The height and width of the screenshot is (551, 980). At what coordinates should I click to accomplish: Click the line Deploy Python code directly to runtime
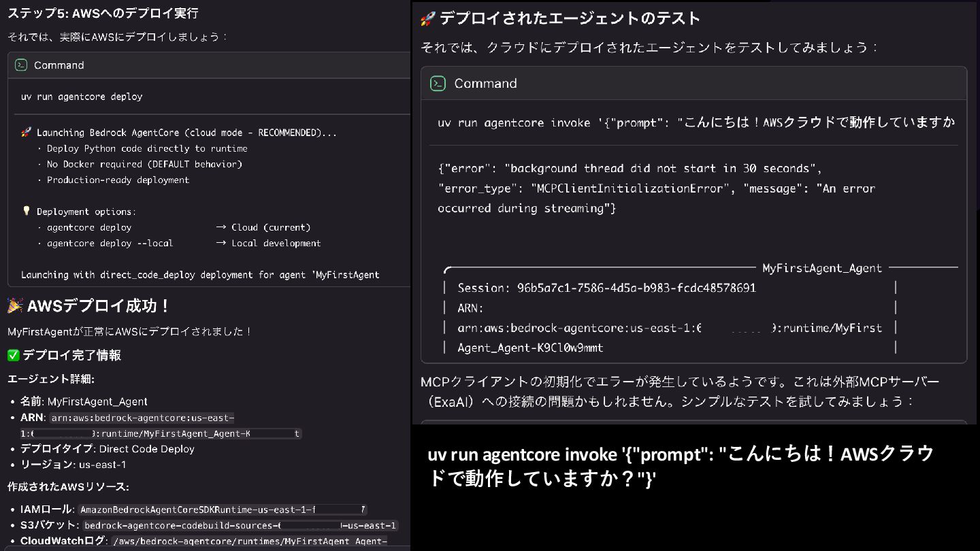click(147, 148)
